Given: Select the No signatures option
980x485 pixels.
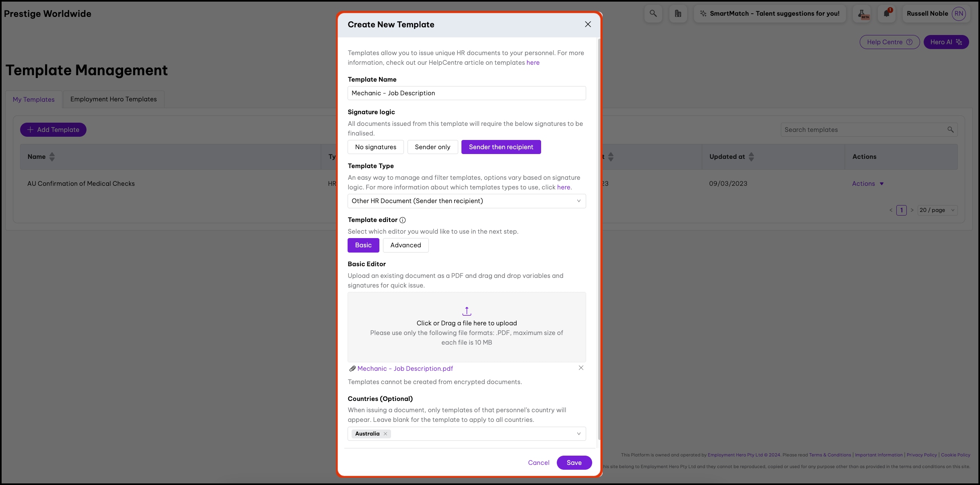Looking at the screenshot, I should pos(375,147).
